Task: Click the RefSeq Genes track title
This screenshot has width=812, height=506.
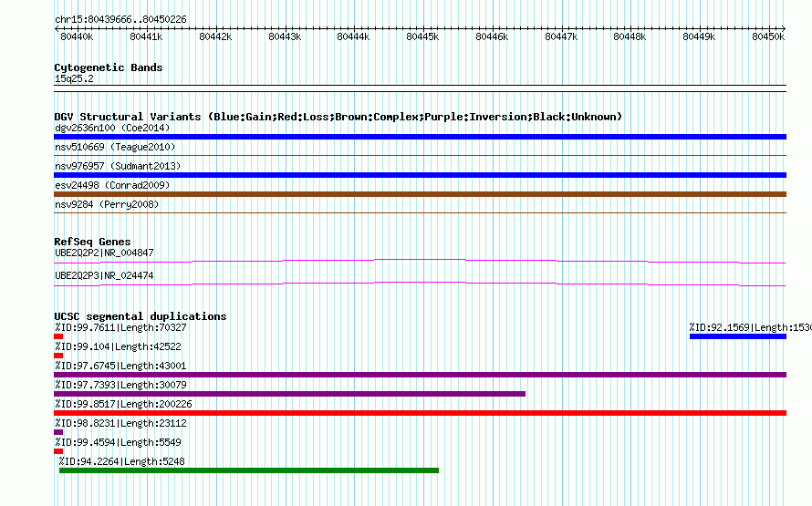Action: pyautogui.click(x=92, y=242)
